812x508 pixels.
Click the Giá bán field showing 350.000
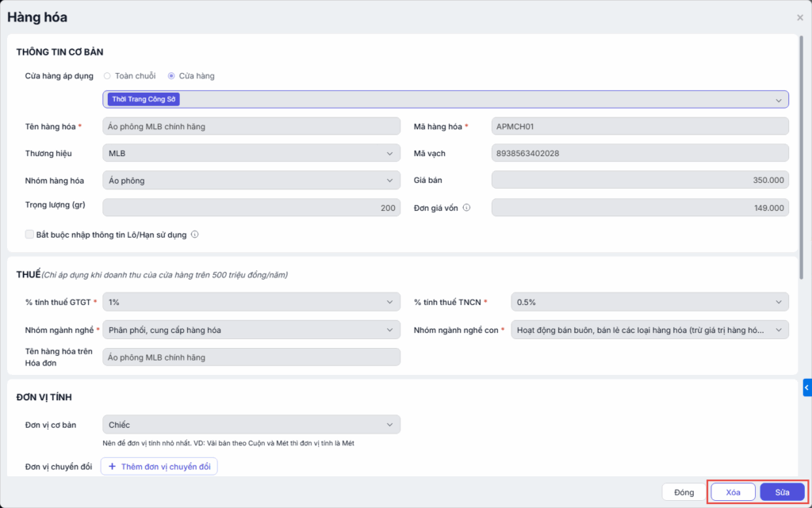640,180
